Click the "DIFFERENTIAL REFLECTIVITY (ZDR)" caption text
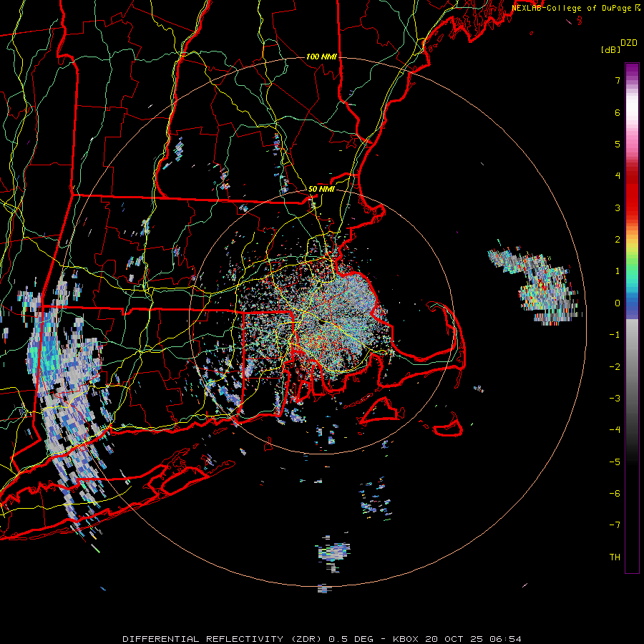 click(223, 639)
